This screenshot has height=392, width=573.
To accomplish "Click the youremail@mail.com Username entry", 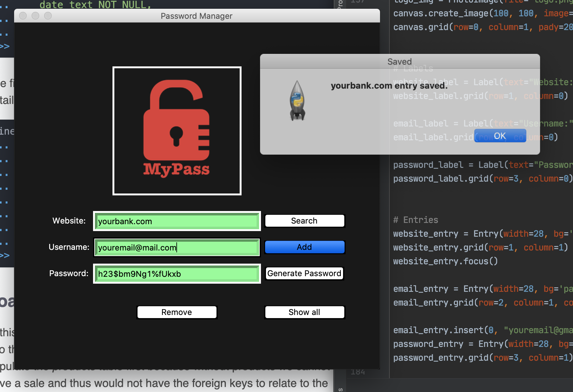I will click(x=177, y=247).
